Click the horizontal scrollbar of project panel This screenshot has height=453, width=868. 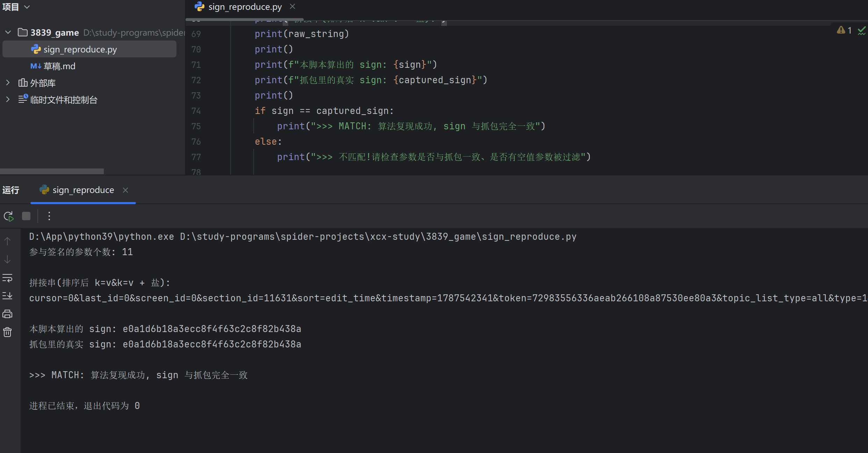[52, 172]
